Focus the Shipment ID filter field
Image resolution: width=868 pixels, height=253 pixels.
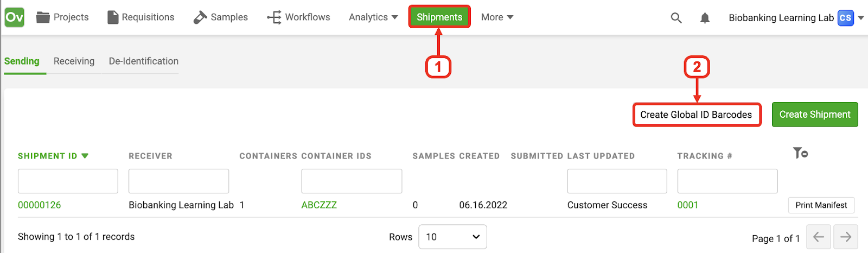[68, 181]
